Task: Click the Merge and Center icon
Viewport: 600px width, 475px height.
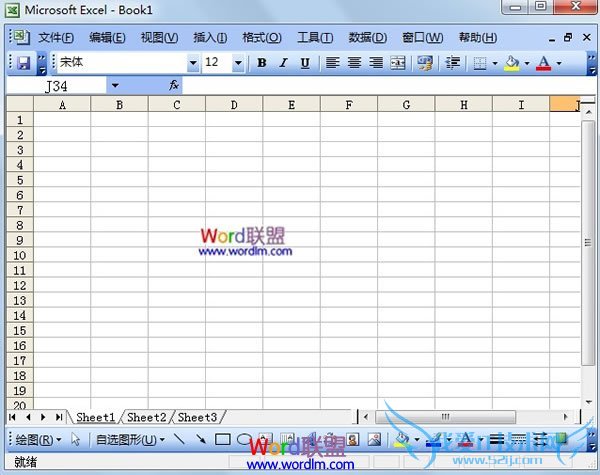Action: (x=398, y=63)
